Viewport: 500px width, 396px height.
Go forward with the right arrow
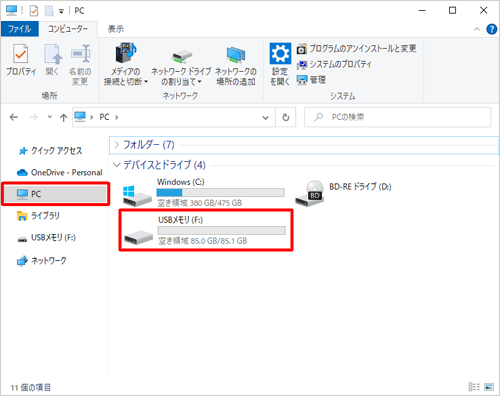point(34,117)
